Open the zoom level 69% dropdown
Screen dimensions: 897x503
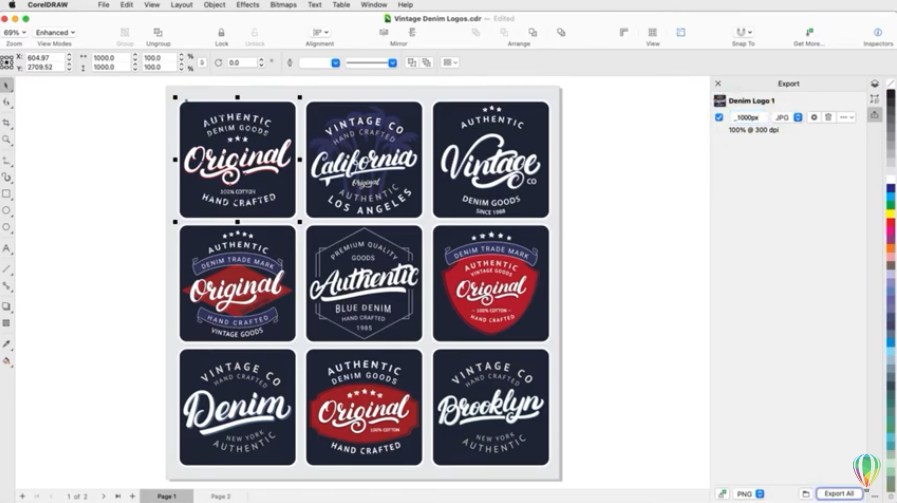tap(14, 33)
